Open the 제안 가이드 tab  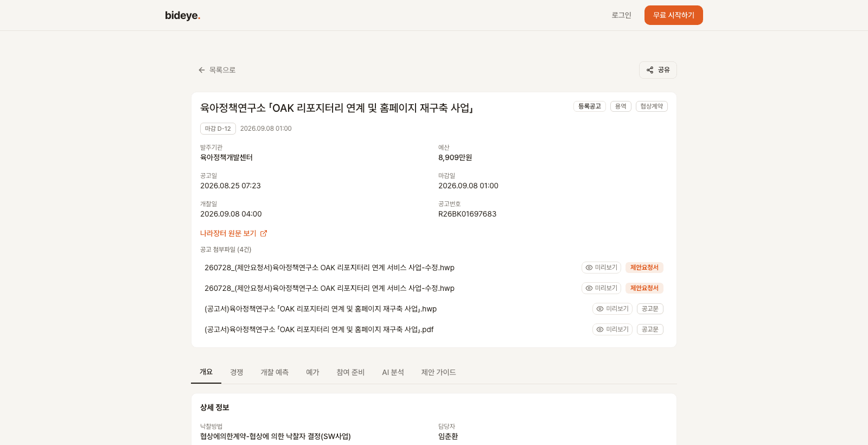click(x=438, y=372)
